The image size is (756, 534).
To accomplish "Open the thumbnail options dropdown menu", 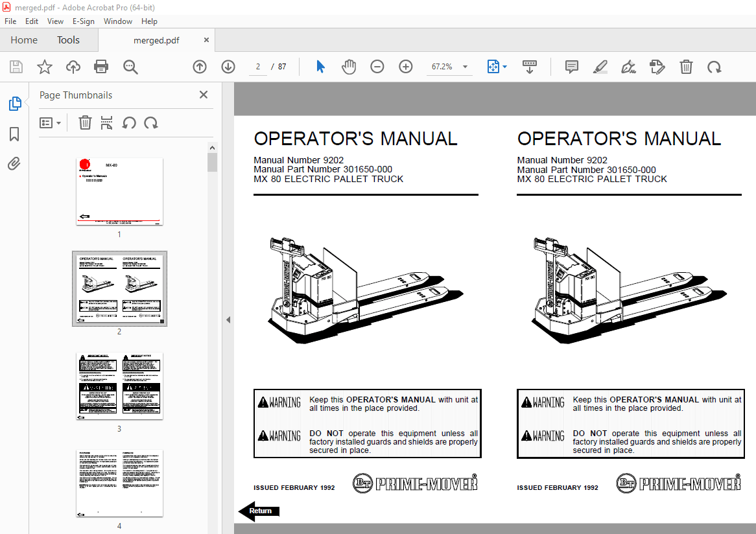I will pyautogui.click(x=51, y=122).
